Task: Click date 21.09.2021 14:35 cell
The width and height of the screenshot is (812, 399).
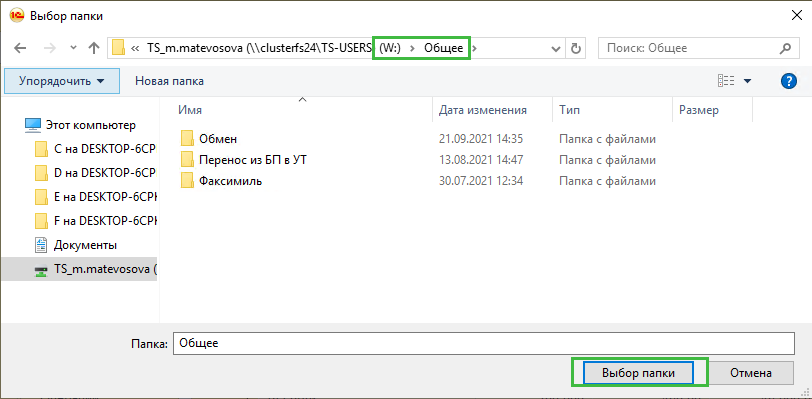Action: (481, 139)
